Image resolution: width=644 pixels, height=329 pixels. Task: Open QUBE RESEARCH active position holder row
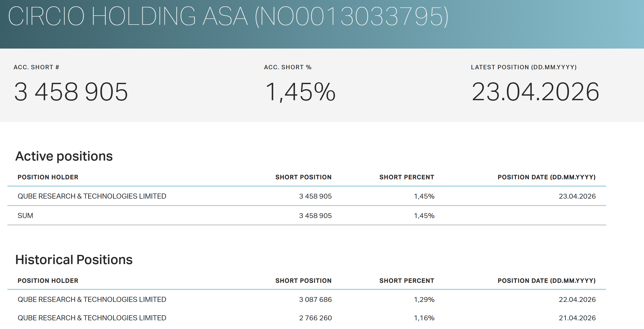[x=92, y=196]
